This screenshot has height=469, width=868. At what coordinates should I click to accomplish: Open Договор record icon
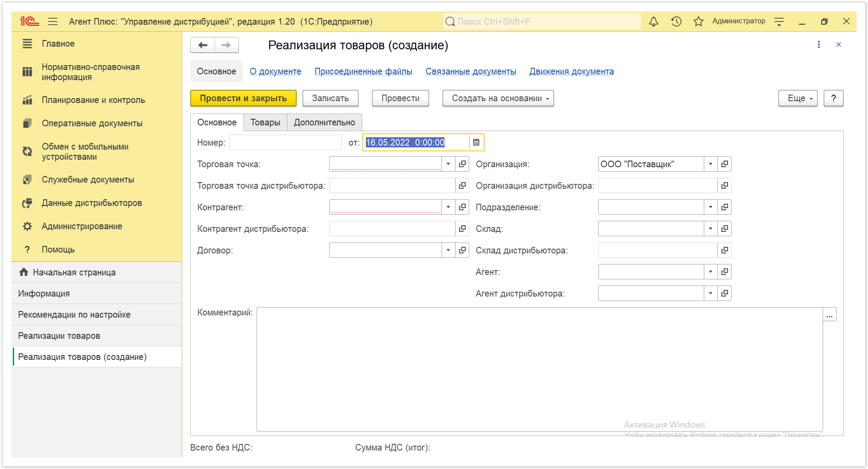(x=462, y=250)
